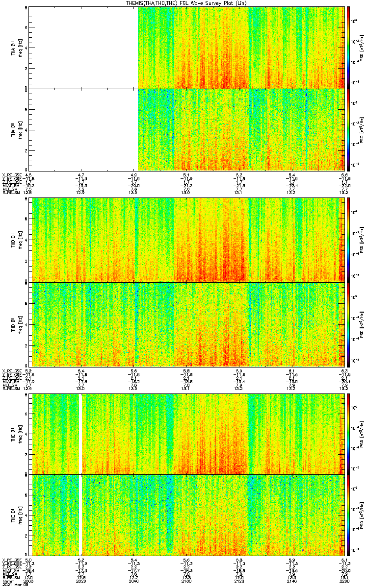Click X_RE_GSE value 4.5 under THA panels

click(28, 174)
